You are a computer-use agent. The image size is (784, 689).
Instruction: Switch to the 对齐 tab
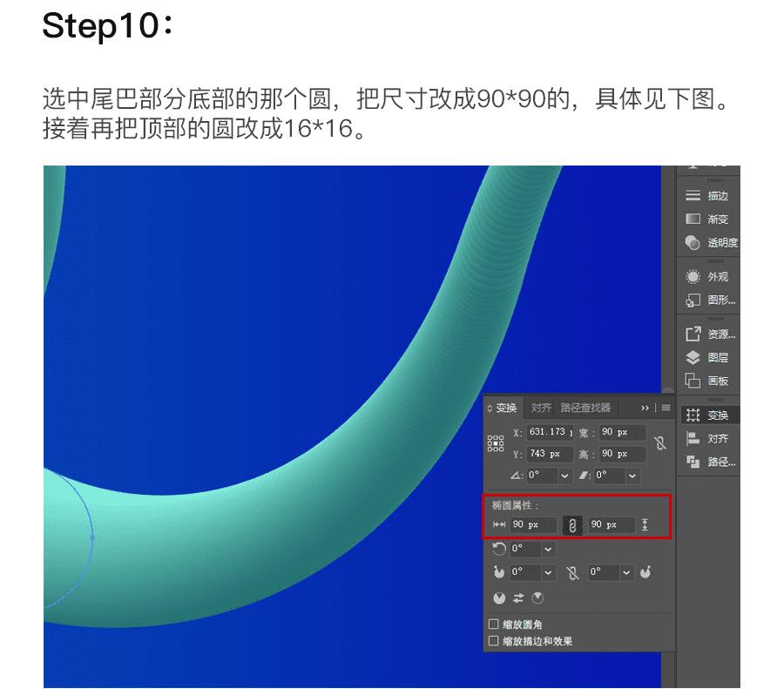pyautogui.click(x=541, y=408)
